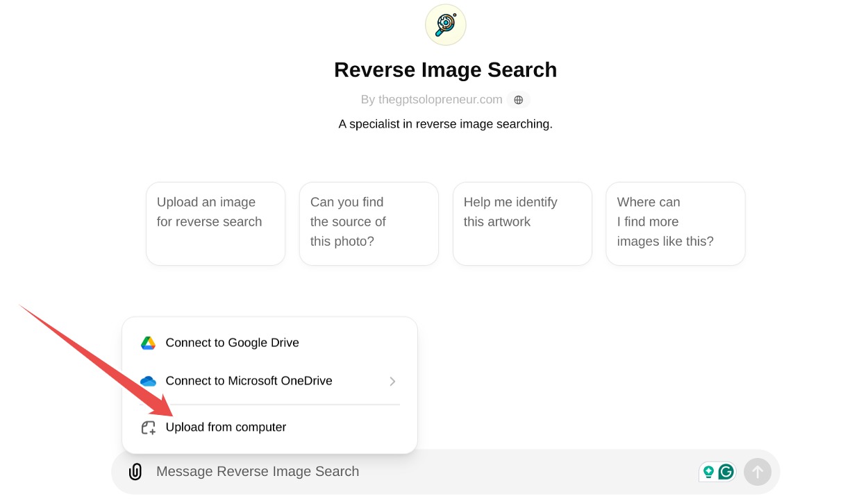Select the Google Drive icon in the menu
The image size is (868, 501).
coord(148,342)
